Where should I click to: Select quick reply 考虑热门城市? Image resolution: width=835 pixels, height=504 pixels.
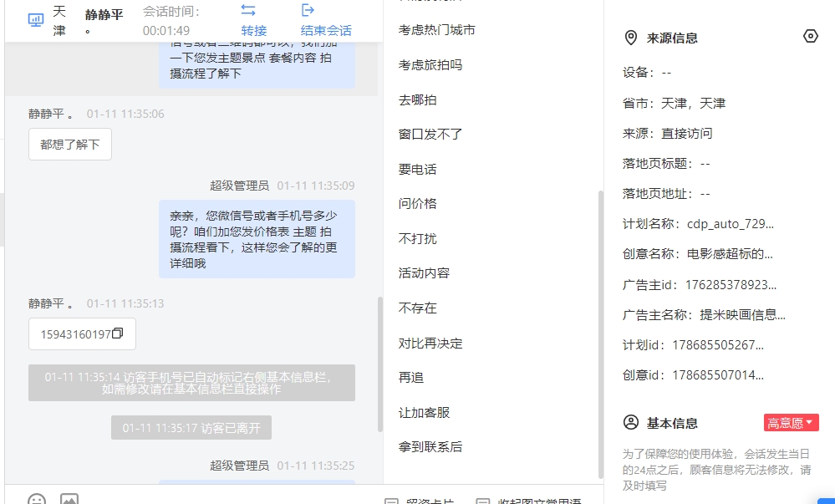(436, 30)
